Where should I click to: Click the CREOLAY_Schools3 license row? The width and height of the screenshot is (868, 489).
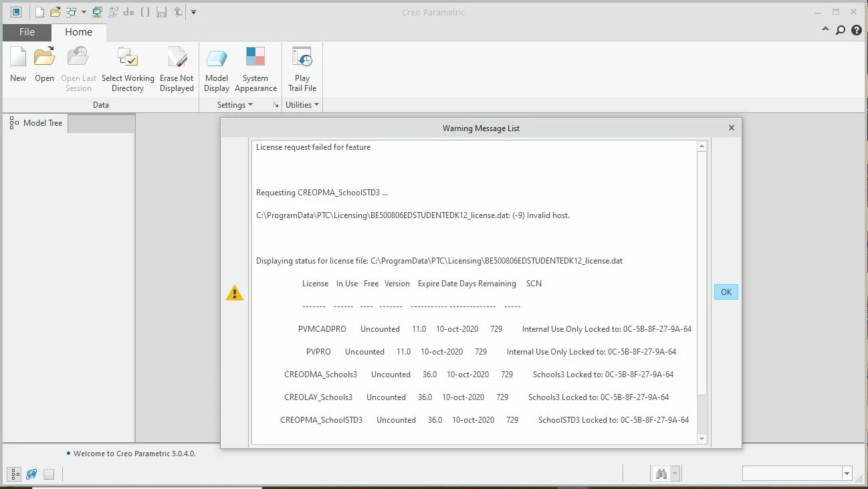click(476, 397)
